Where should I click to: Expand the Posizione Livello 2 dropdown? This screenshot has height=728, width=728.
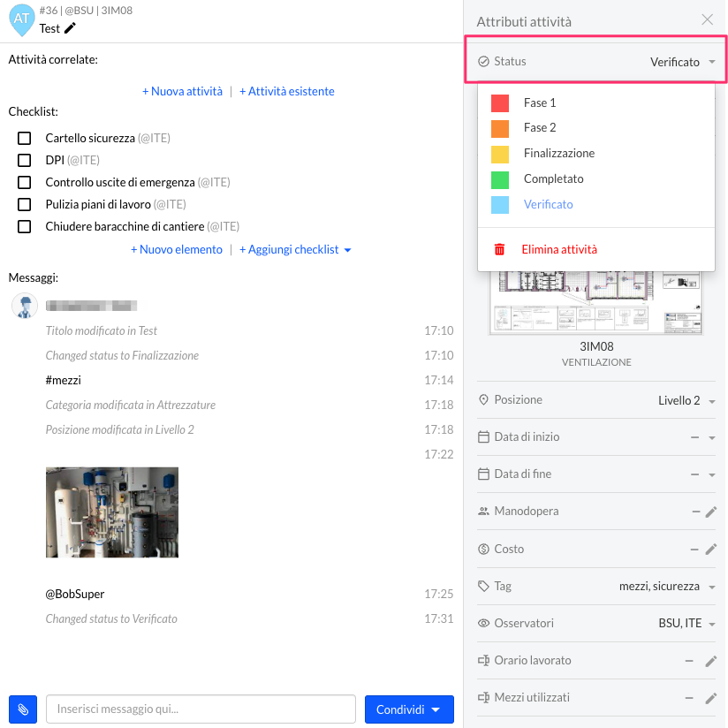(x=686, y=401)
